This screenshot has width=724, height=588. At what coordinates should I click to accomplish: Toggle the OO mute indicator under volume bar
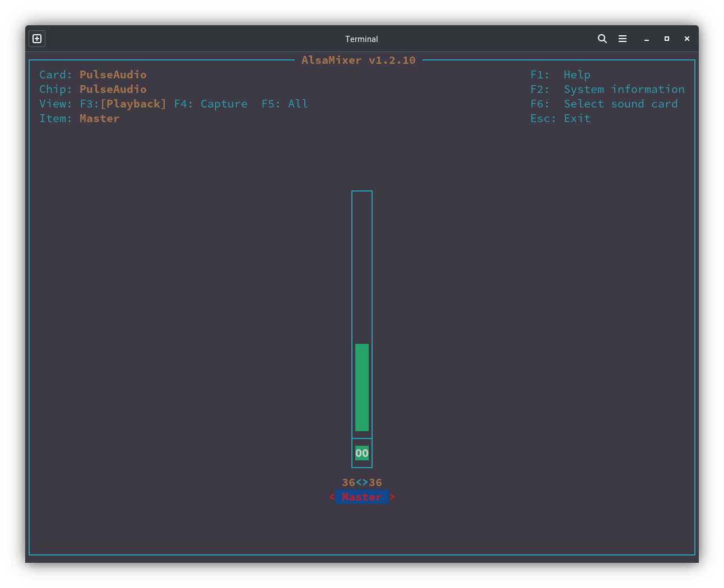362,453
